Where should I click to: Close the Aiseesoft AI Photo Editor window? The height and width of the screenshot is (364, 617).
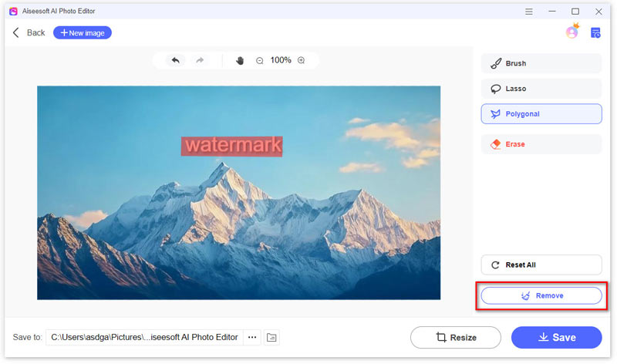click(598, 12)
